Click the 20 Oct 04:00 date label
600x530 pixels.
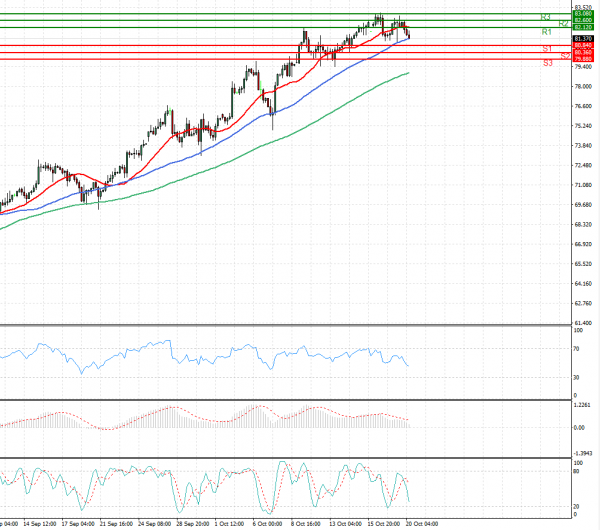[422, 523]
